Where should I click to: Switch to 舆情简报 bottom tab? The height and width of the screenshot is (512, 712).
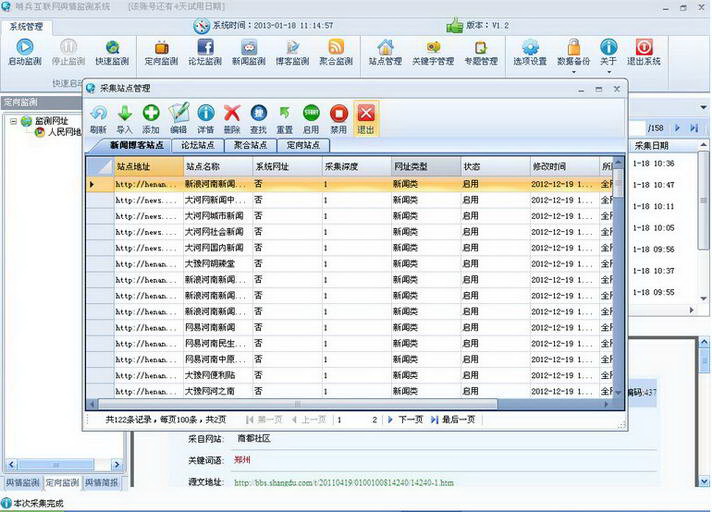pos(101,483)
